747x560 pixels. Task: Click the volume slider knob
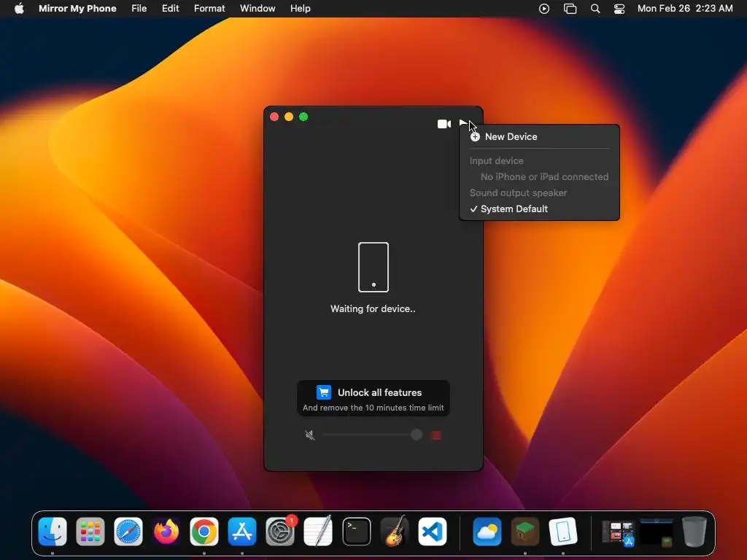click(x=417, y=435)
